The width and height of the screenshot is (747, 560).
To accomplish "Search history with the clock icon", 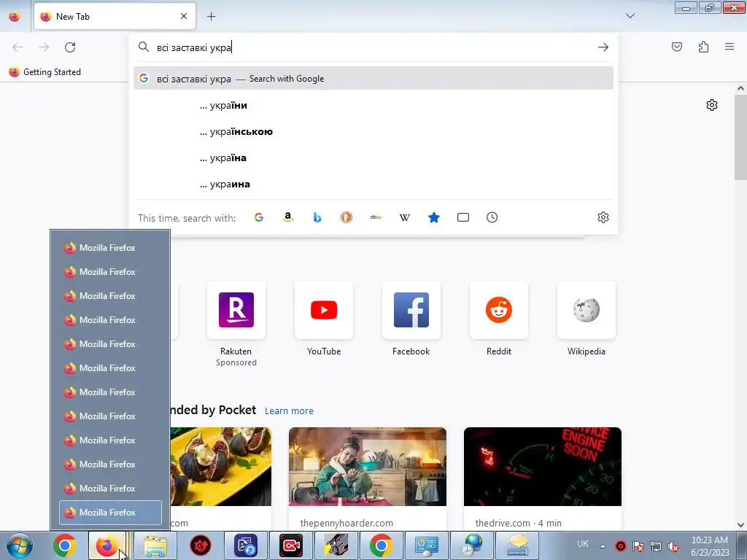I will [x=492, y=217].
